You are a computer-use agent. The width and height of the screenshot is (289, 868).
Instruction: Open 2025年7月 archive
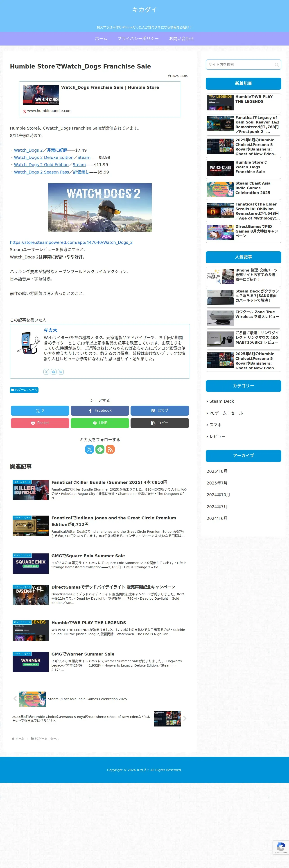click(217, 483)
